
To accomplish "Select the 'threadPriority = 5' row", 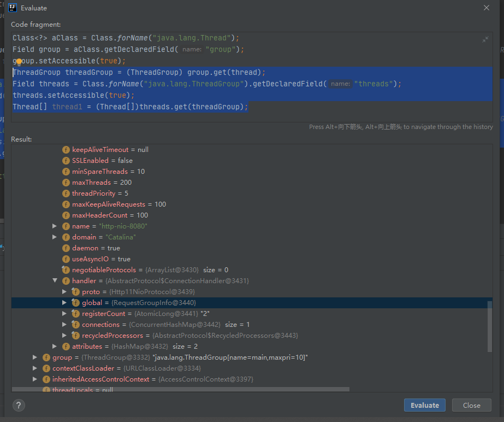I will (252, 194).
